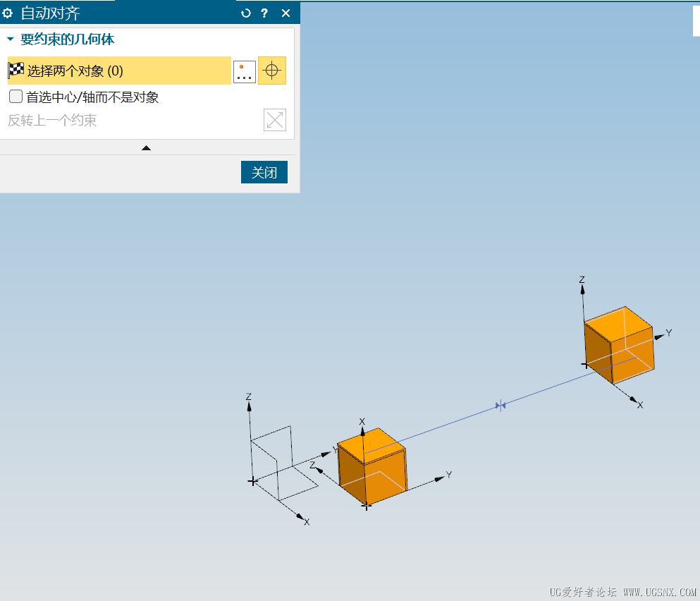The image size is (700, 601).
Task: Click the reverse last constraint icon
Action: [x=274, y=120]
